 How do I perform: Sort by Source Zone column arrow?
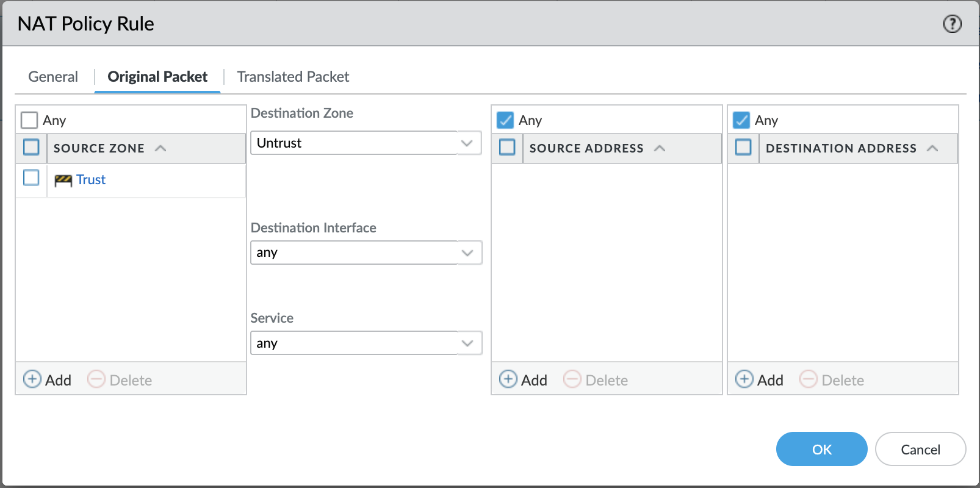[x=160, y=148]
